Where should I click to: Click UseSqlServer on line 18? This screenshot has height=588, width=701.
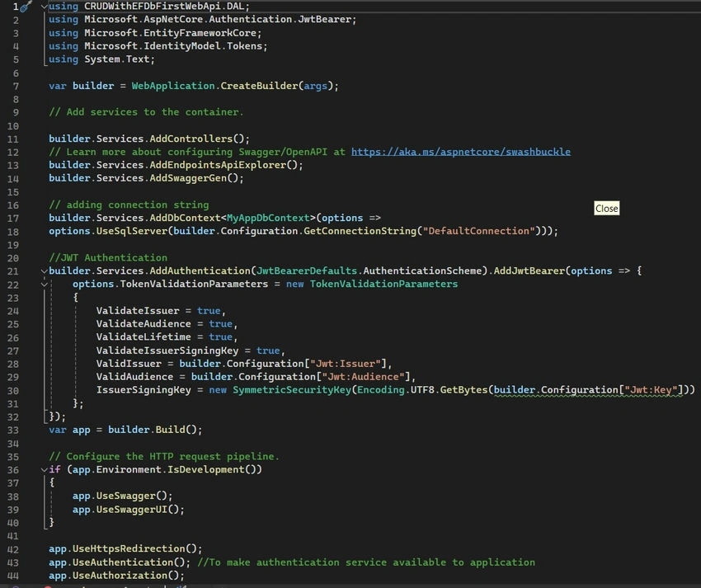click(x=132, y=231)
